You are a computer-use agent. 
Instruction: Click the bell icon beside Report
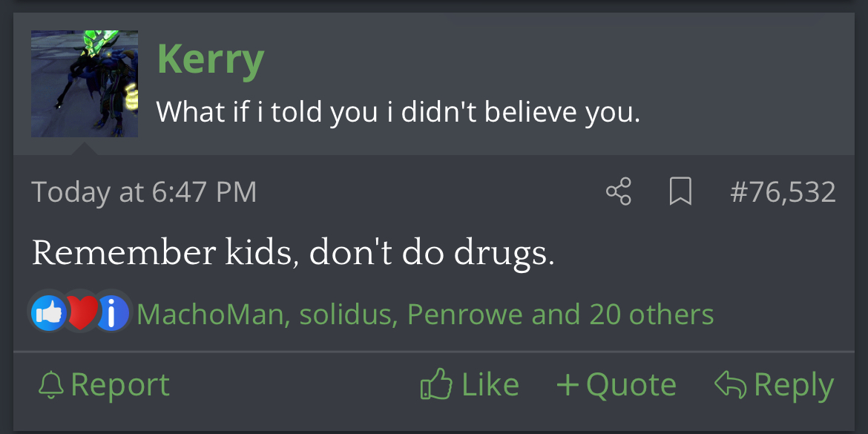point(51,384)
